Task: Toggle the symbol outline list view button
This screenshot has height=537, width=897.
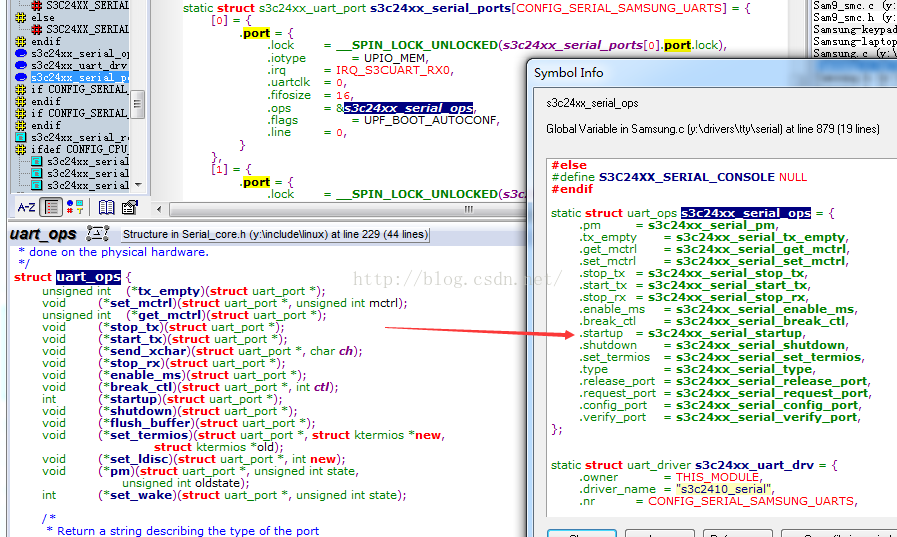Action: (x=52, y=207)
